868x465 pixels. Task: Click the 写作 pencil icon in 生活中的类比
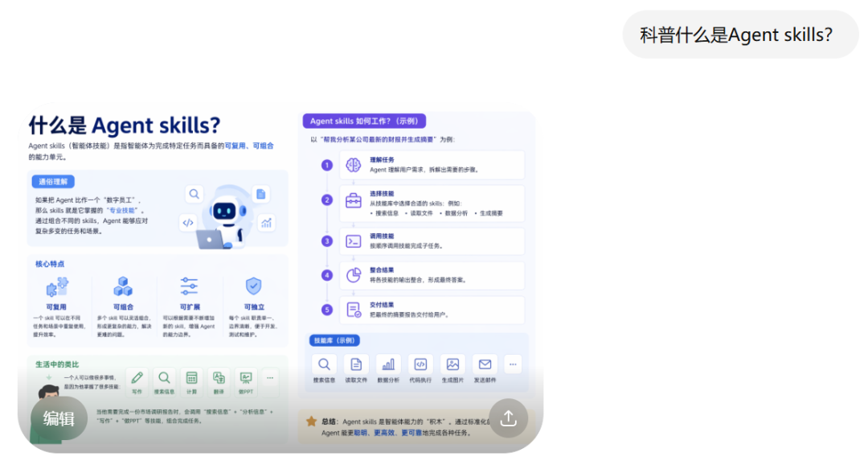(x=137, y=378)
